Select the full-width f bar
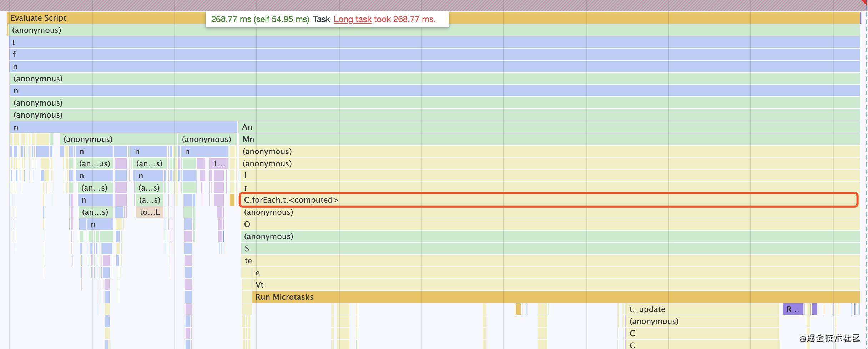Image resolution: width=868 pixels, height=349 pixels. (434, 54)
